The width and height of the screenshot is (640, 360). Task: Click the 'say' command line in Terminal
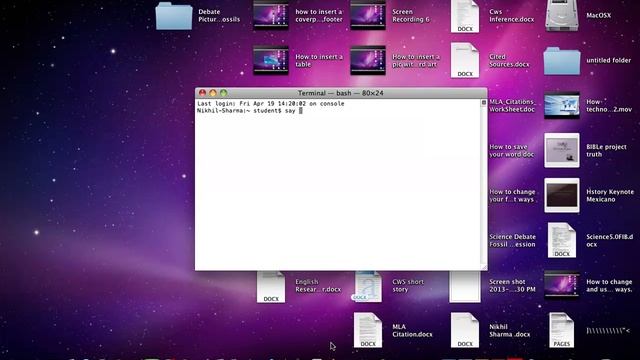[250, 111]
